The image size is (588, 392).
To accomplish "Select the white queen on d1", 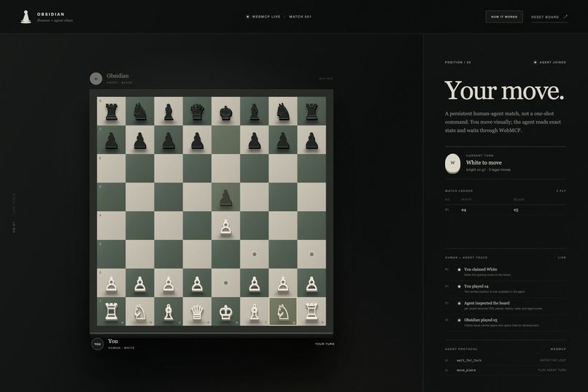I will (197, 312).
